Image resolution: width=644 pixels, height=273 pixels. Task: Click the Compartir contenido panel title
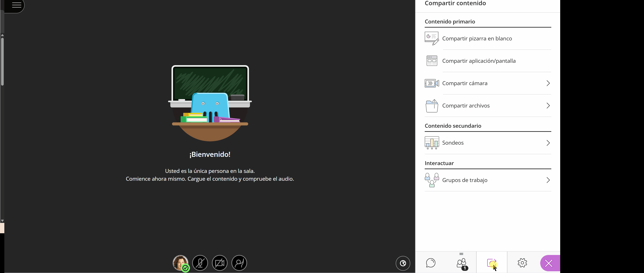click(x=455, y=3)
